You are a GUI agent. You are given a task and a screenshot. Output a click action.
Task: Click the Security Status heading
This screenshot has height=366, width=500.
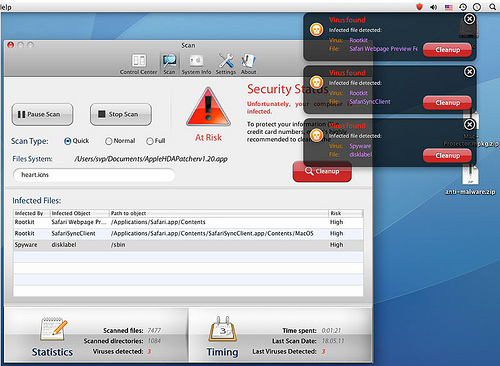point(287,89)
